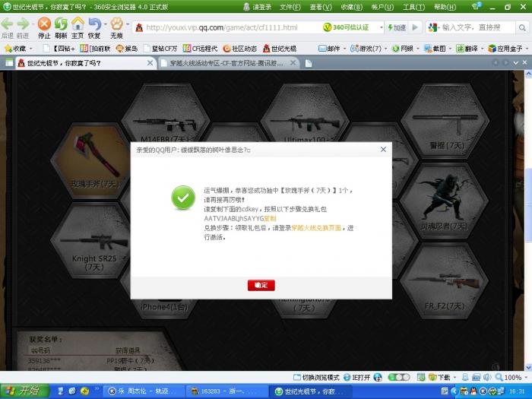
Task: Click the forward (前进) navigation arrow
Action: click(23, 24)
